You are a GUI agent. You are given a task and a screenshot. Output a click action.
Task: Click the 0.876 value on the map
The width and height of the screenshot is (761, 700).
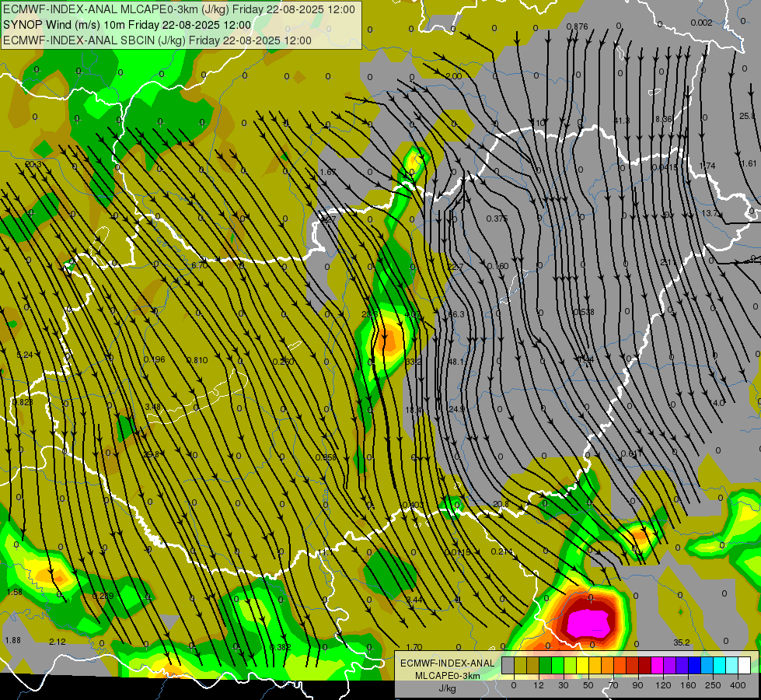577,26
